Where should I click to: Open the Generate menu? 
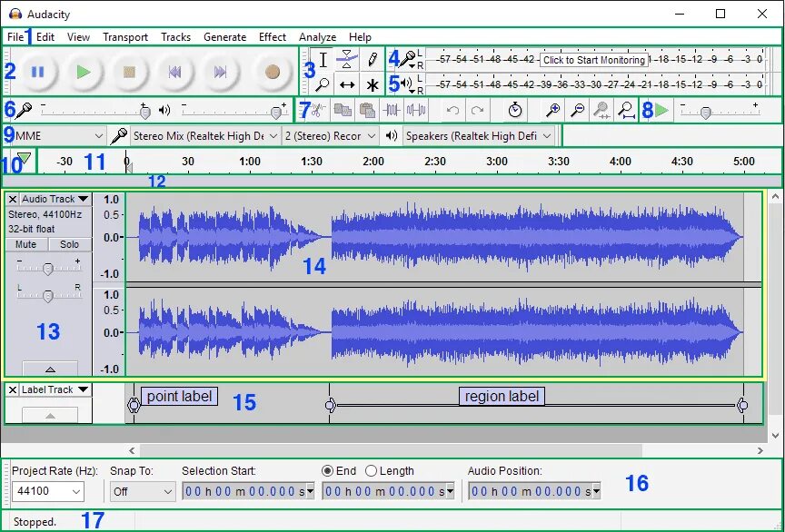tap(224, 37)
